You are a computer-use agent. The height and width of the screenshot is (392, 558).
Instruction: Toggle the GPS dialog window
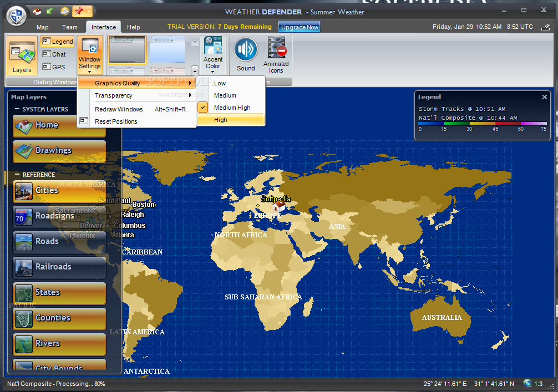tap(53, 67)
